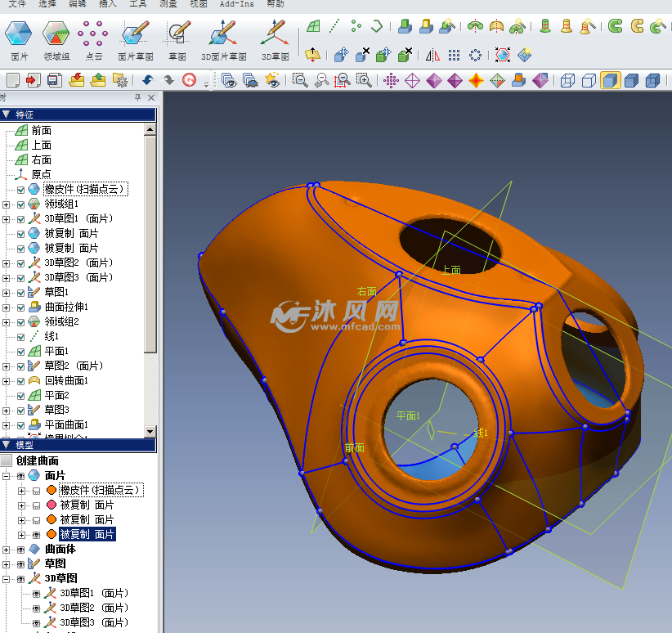The image size is (672, 633).
Task: Uncheck the 曲面拉伸1 feature checkbox
Action: (21, 307)
